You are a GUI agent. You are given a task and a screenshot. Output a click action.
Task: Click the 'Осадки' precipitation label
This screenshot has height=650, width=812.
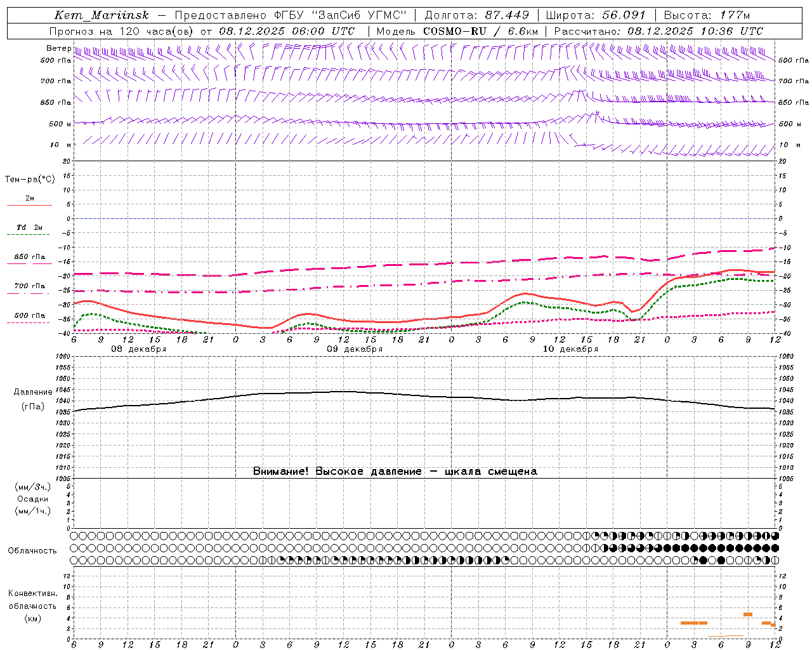33,499
